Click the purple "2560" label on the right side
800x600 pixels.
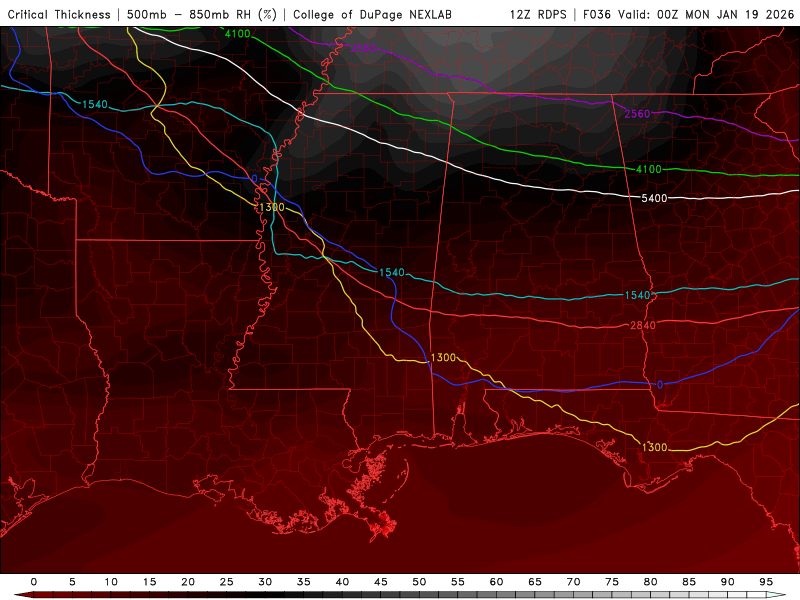[637, 114]
